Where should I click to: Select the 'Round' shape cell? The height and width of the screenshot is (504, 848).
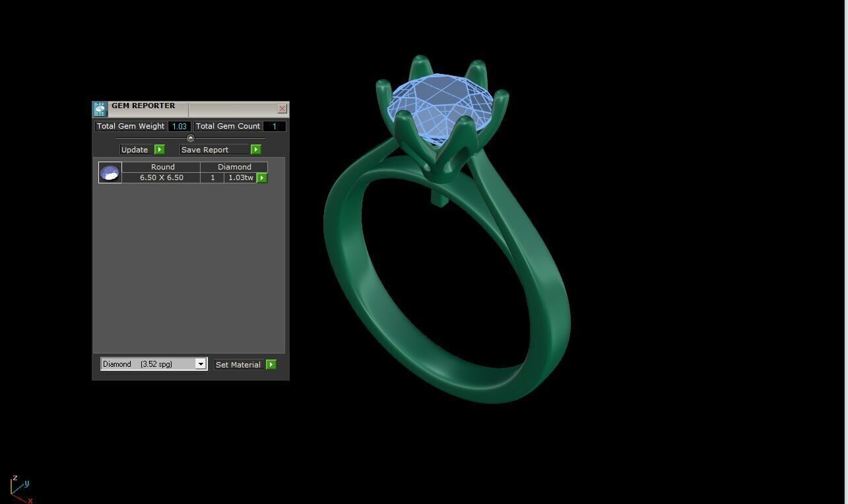point(162,167)
